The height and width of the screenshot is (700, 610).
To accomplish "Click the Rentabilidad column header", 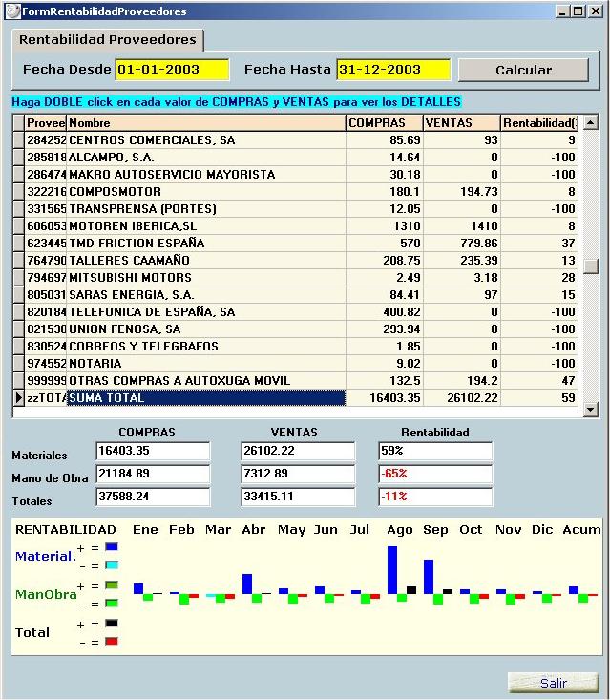I will pos(539,123).
